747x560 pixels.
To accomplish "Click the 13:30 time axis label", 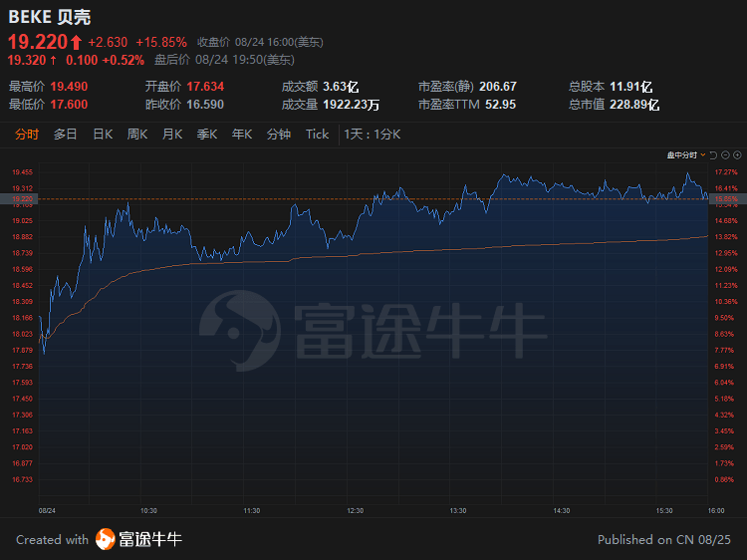I will 458,511.
